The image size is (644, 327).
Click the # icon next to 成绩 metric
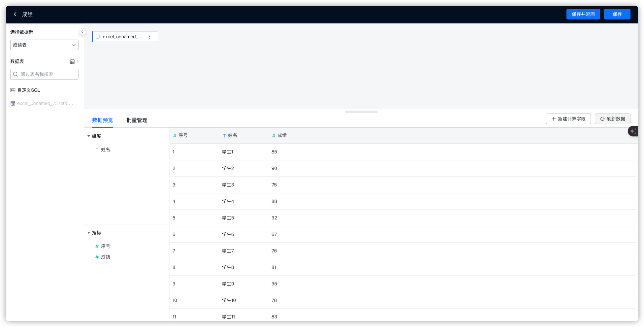click(x=97, y=257)
